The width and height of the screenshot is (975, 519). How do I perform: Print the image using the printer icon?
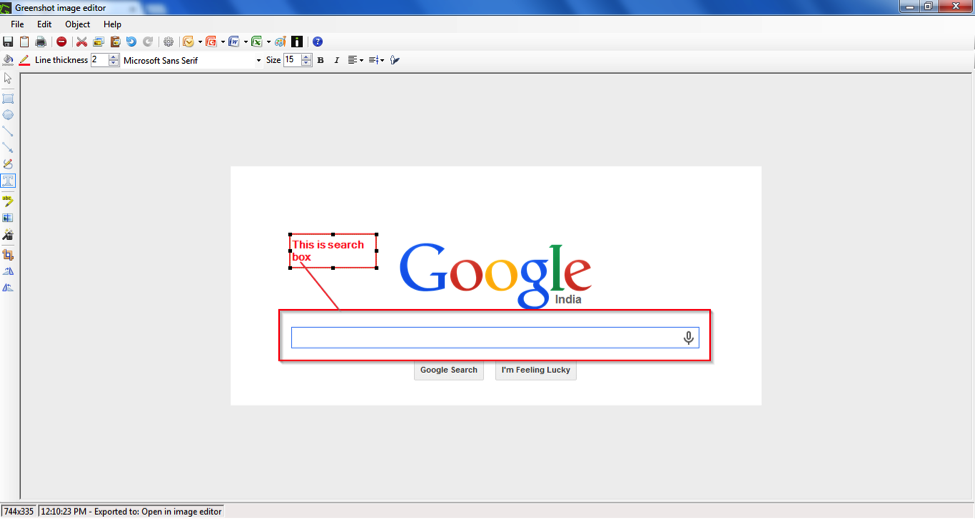tap(40, 42)
